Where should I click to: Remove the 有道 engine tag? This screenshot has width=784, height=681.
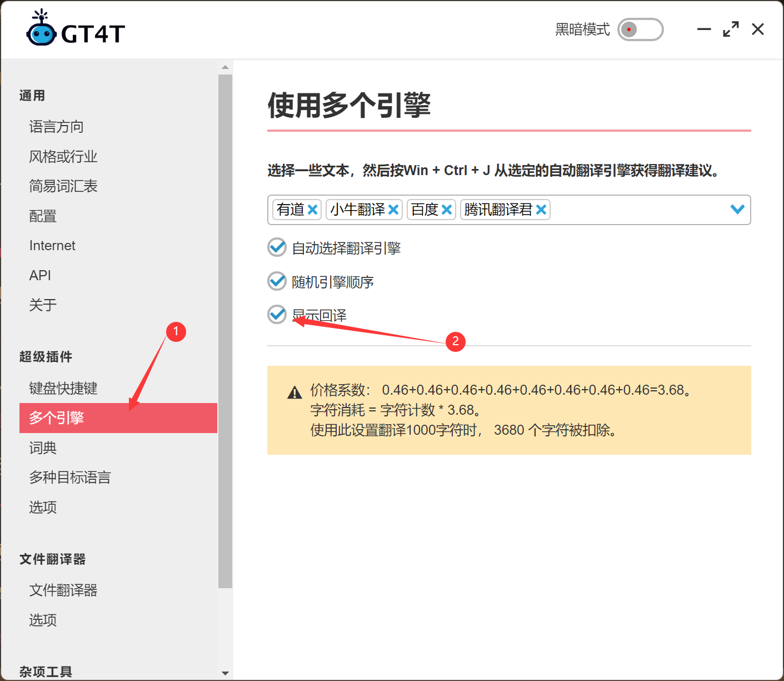tap(313, 210)
